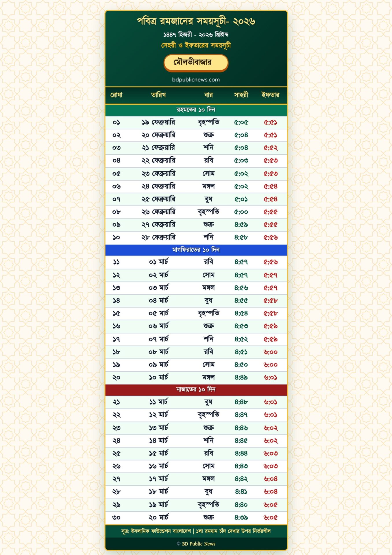Open the bdpublicnews.com link
This screenshot has width=392, height=555.
coord(196,79)
